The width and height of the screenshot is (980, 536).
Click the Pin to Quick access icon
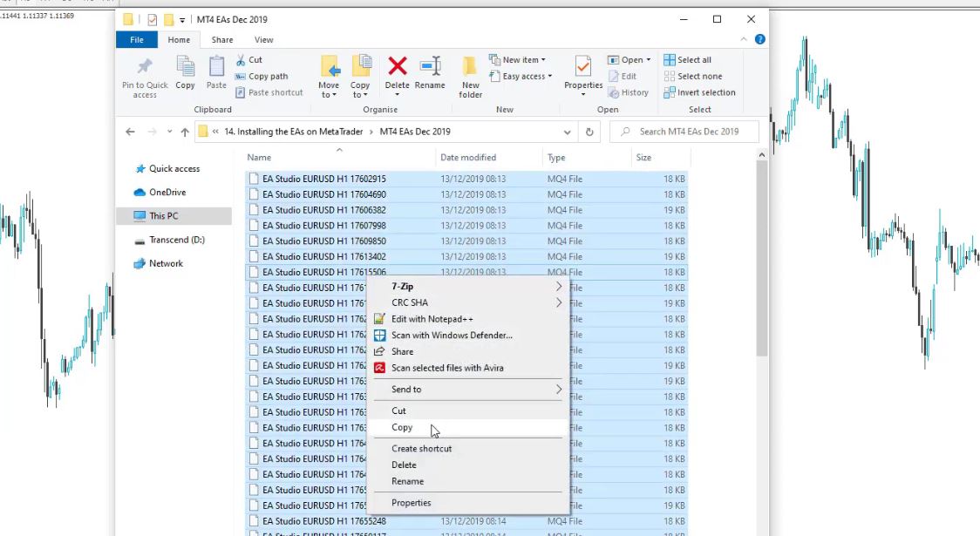[145, 68]
